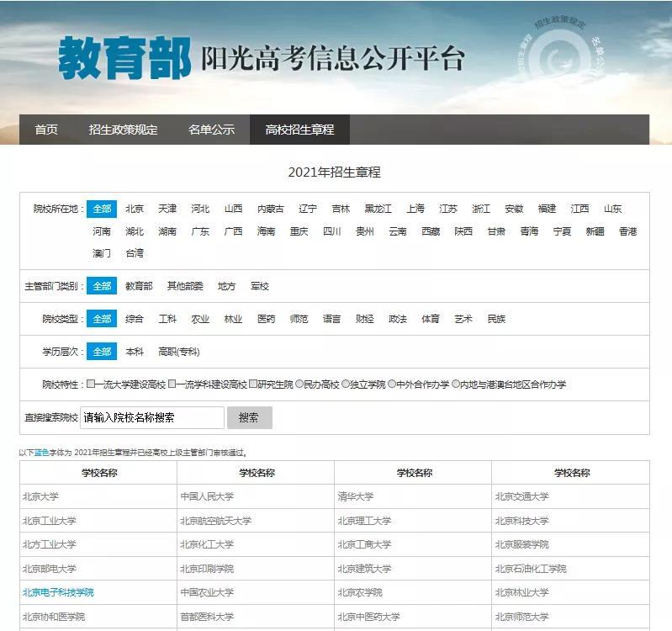
Task: Select 全部 in the 院校所在地 filter
Action: [x=102, y=209]
